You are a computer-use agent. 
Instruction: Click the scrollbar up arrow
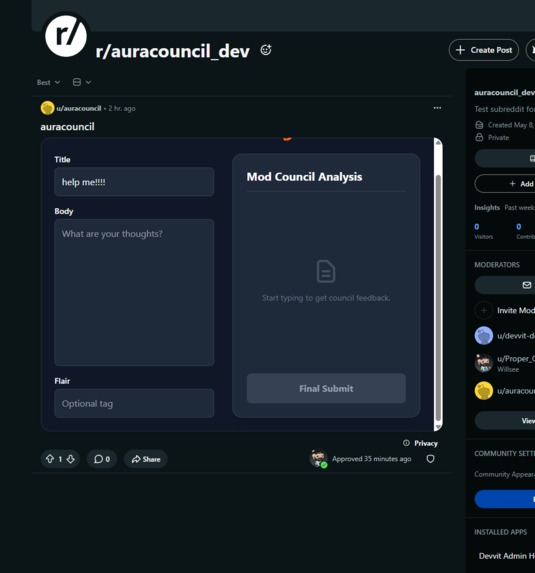pyautogui.click(x=438, y=143)
